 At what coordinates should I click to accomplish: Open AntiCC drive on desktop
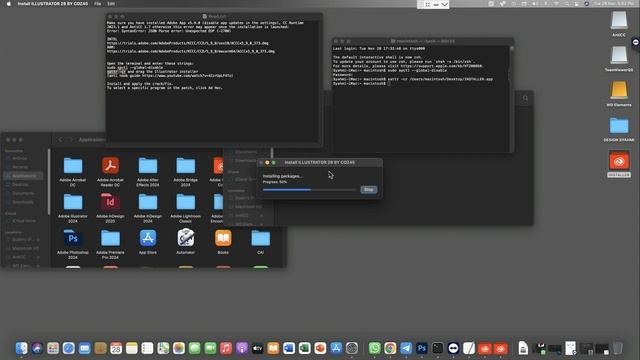pos(619,24)
